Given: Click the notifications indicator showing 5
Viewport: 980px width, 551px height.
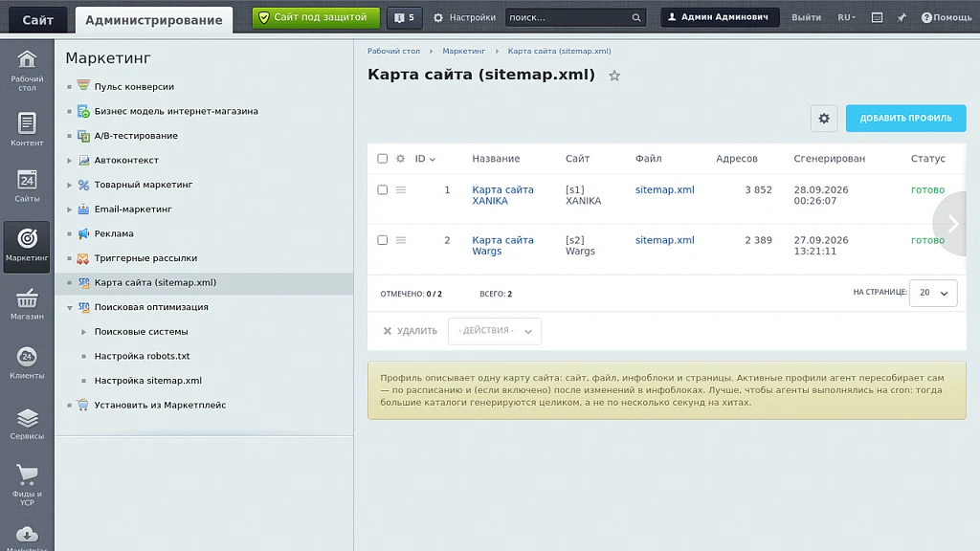Looking at the screenshot, I should (405, 17).
